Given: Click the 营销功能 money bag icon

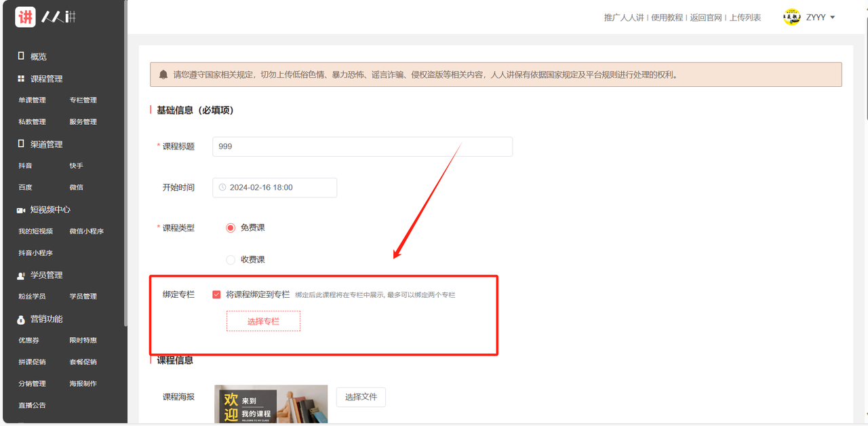Looking at the screenshot, I should pyautogui.click(x=21, y=319).
